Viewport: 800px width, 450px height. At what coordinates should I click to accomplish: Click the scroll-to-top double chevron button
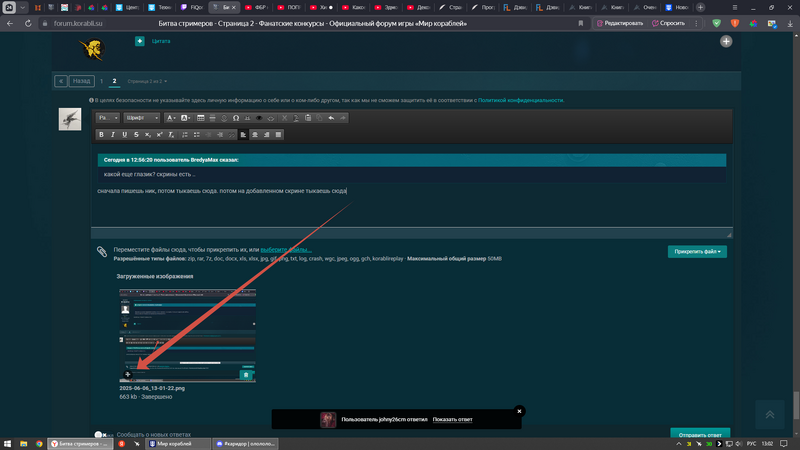pyautogui.click(x=769, y=413)
